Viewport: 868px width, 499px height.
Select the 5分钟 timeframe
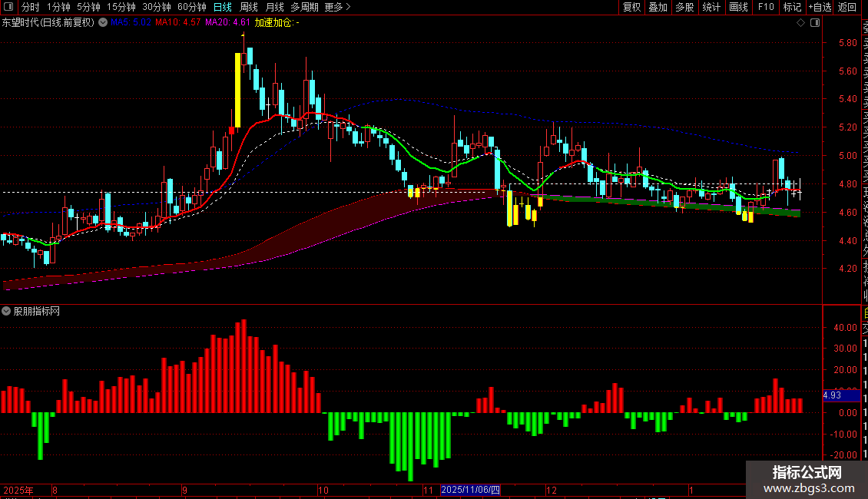pos(88,7)
